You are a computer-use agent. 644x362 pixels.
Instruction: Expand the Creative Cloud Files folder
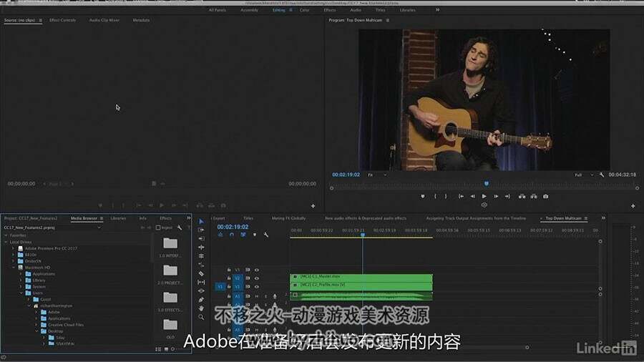(36, 325)
